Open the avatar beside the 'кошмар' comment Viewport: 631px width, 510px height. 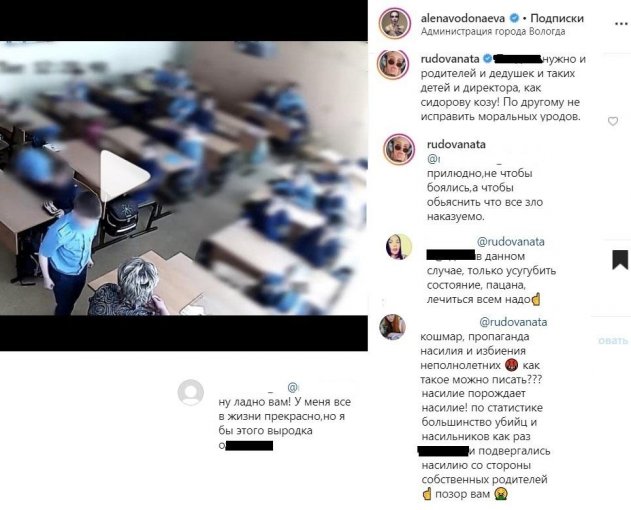[x=392, y=327]
